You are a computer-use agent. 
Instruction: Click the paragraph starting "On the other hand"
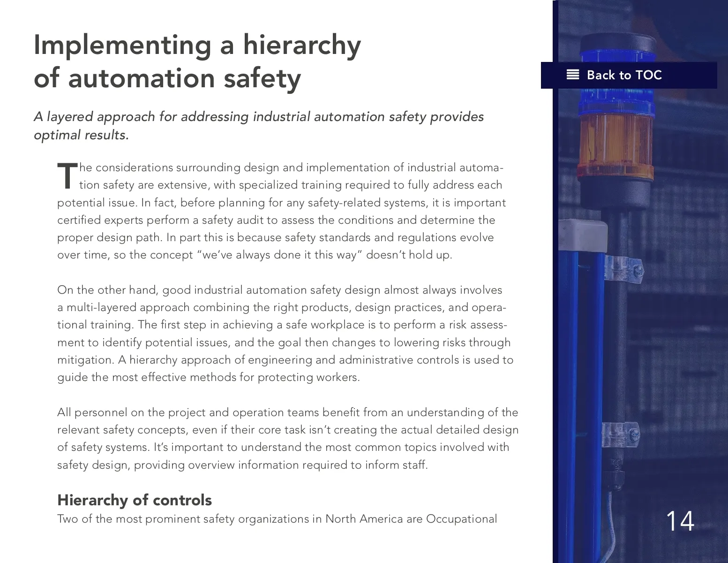click(x=285, y=333)
